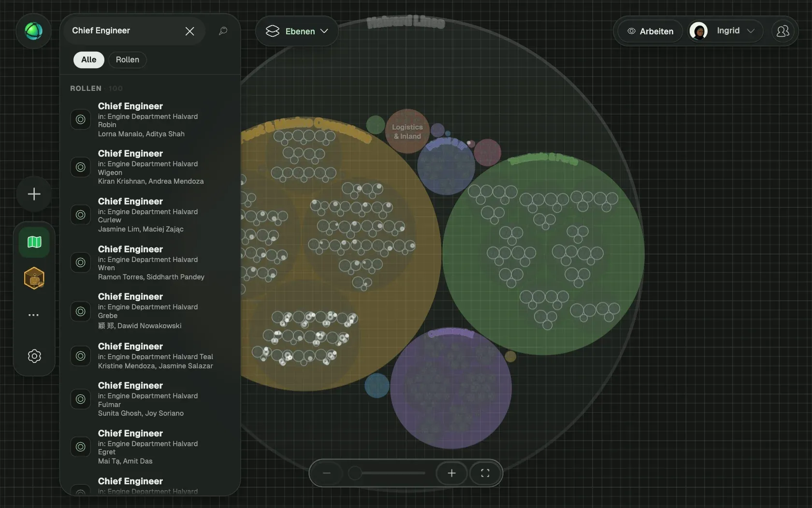This screenshot has width=812, height=508.
Task: Click the zoom slider handle
Action: coord(355,473)
